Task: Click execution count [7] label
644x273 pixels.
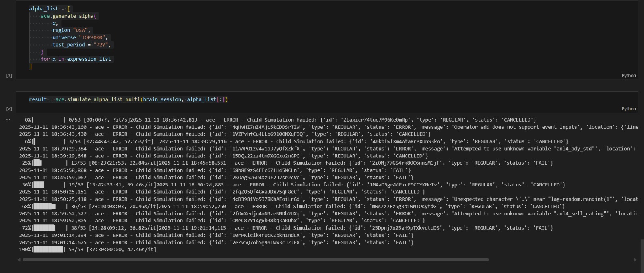Action: 9,76
